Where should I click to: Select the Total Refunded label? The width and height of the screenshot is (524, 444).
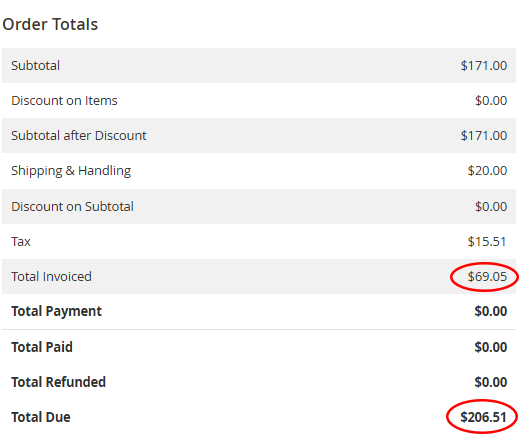click(x=58, y=382)
